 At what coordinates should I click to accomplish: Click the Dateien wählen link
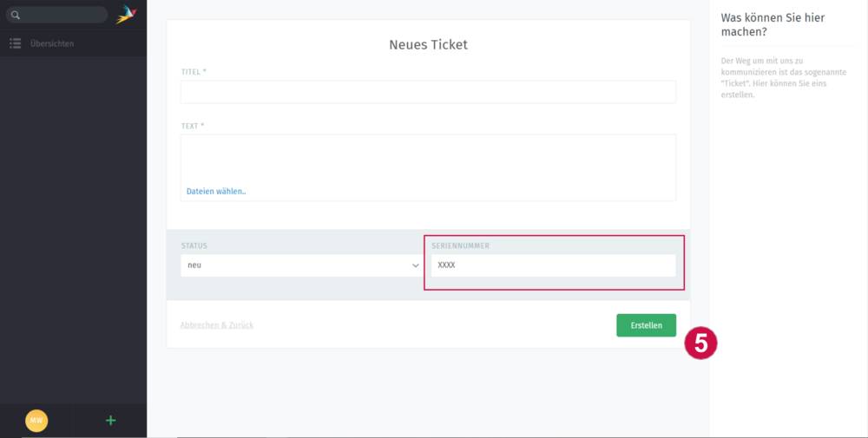216,191
